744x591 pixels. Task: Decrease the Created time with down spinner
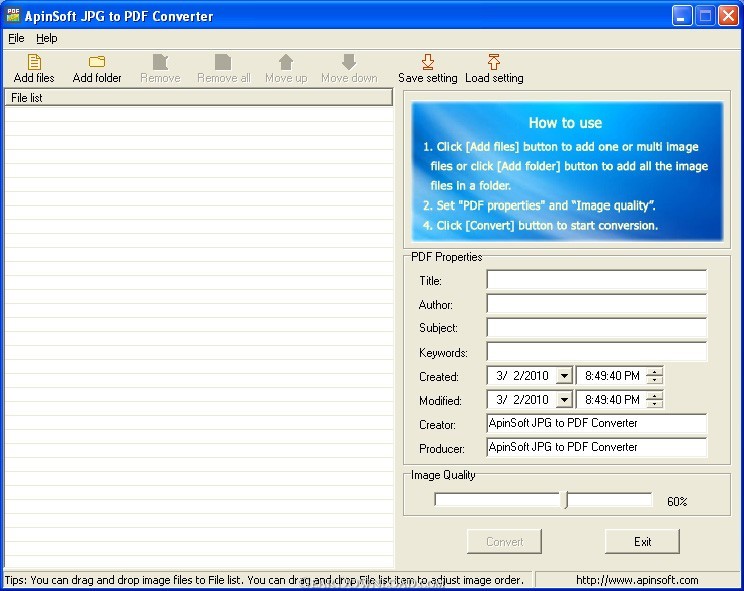[655, 380]
